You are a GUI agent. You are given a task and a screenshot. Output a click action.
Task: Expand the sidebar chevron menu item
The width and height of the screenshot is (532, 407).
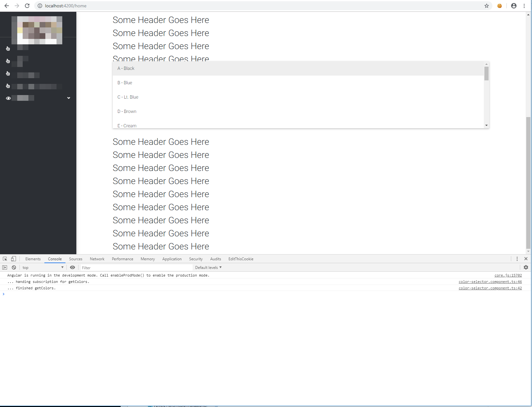point(69,98)
